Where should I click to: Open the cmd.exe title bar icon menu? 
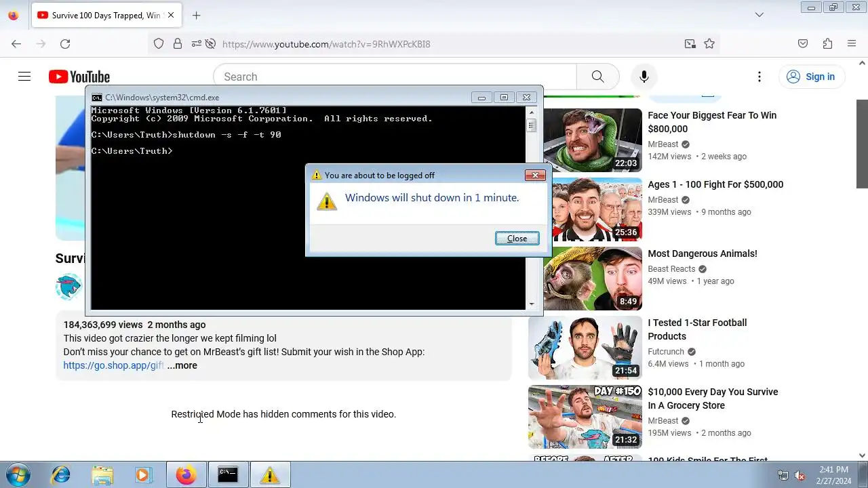(97, 98)
